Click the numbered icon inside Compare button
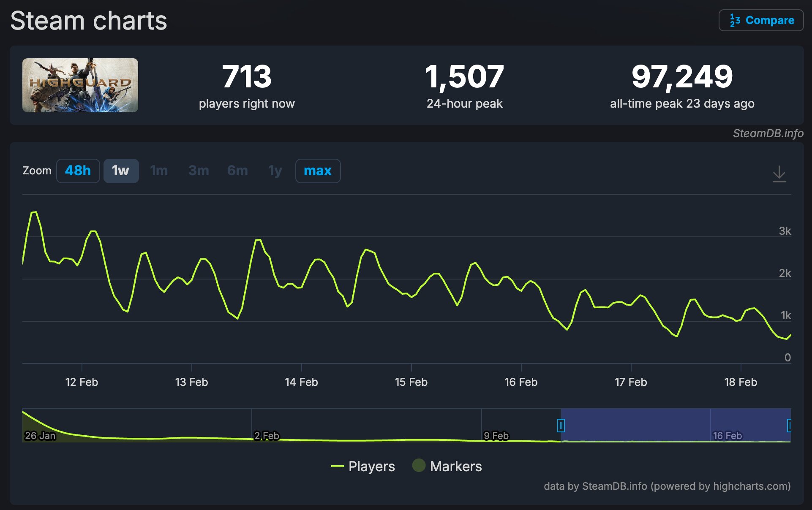This screenshot has height=510, width=812. (x=735, y=20)
